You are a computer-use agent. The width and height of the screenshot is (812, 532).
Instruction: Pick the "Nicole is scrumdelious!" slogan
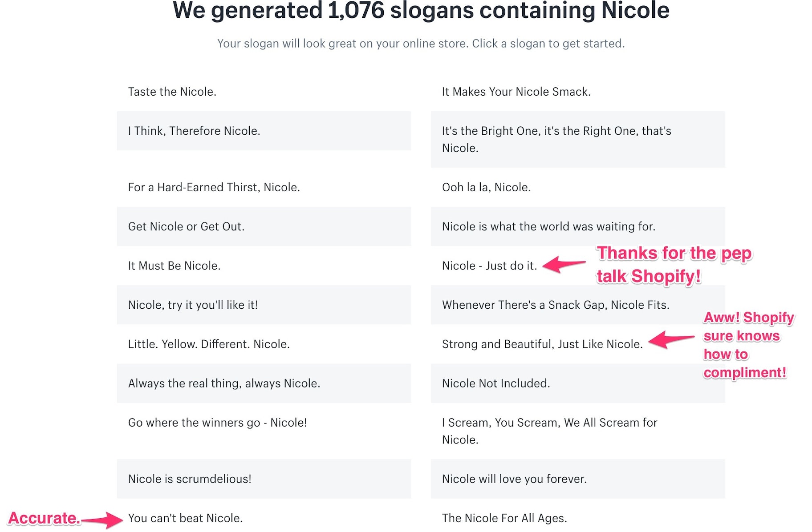[x=190, y=479]
